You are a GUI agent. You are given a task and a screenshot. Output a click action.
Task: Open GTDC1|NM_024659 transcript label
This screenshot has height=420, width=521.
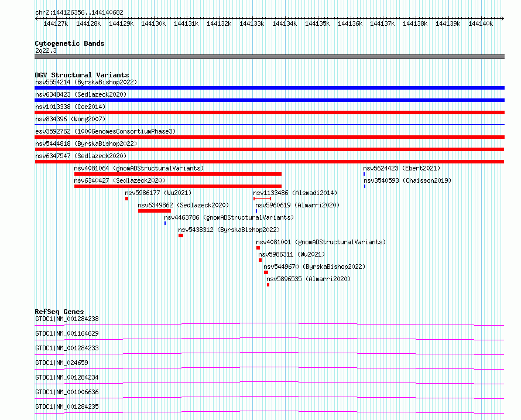[x=62, y=363]
